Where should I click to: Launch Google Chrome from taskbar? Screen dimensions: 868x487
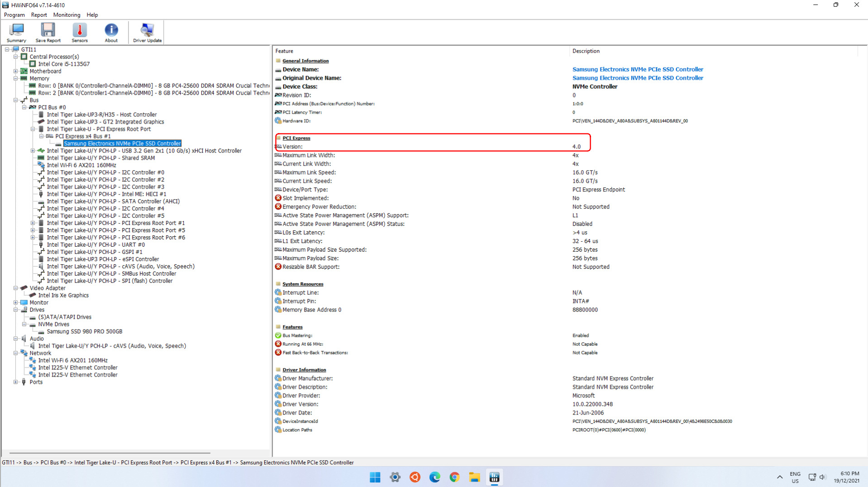[454, 477]
